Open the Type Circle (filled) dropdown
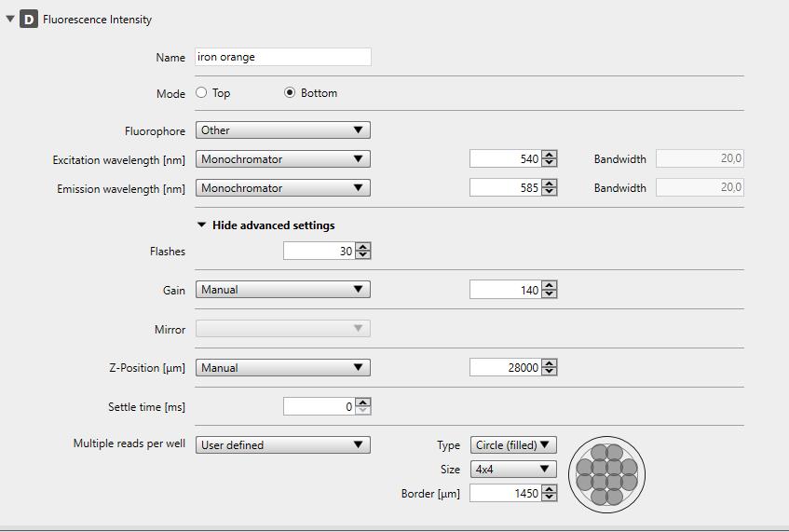The width and height of the screenshot is (789, 532). tap(513, 445)
